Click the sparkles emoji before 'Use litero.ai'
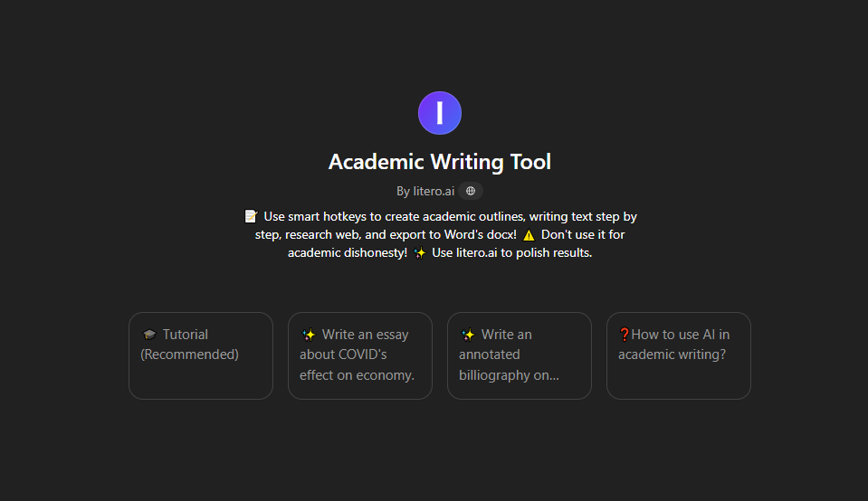The height and width of the screenshot is (501, 868). (x=420, y=252)
